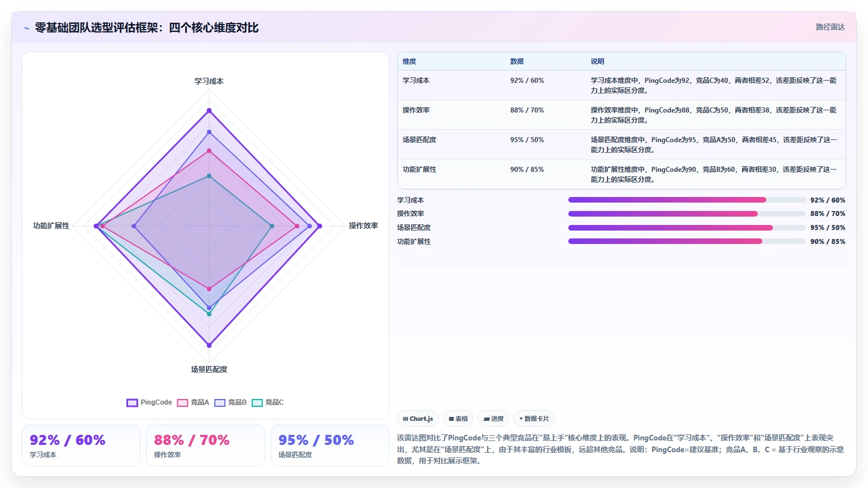Image resolution: width=868 pixels, height=488 pixels.
Task: Click table cell 90% / 85%
Action: point(527,170)
